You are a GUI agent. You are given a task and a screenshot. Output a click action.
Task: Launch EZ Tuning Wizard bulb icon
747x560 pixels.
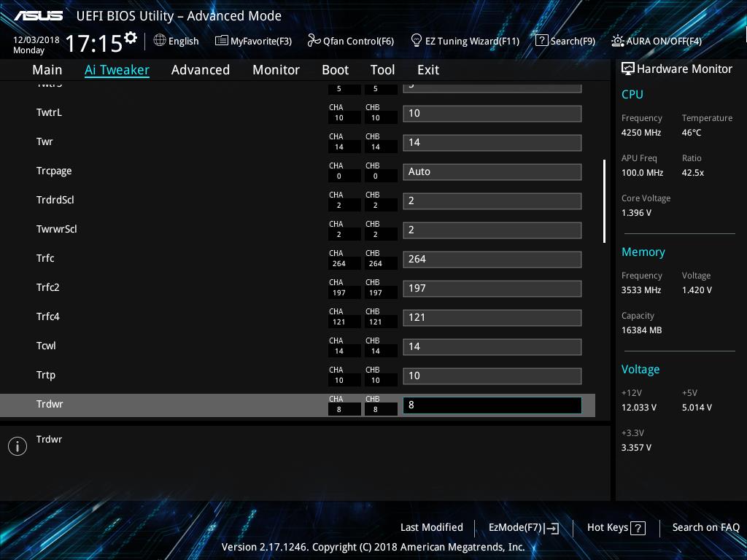pos(417,41)
